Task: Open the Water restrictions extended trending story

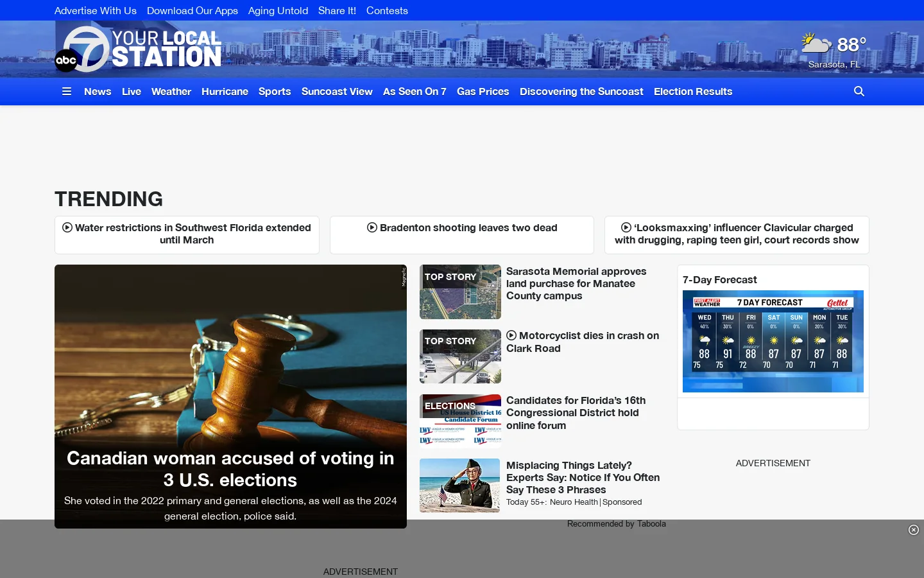Action: pos(187,234)
